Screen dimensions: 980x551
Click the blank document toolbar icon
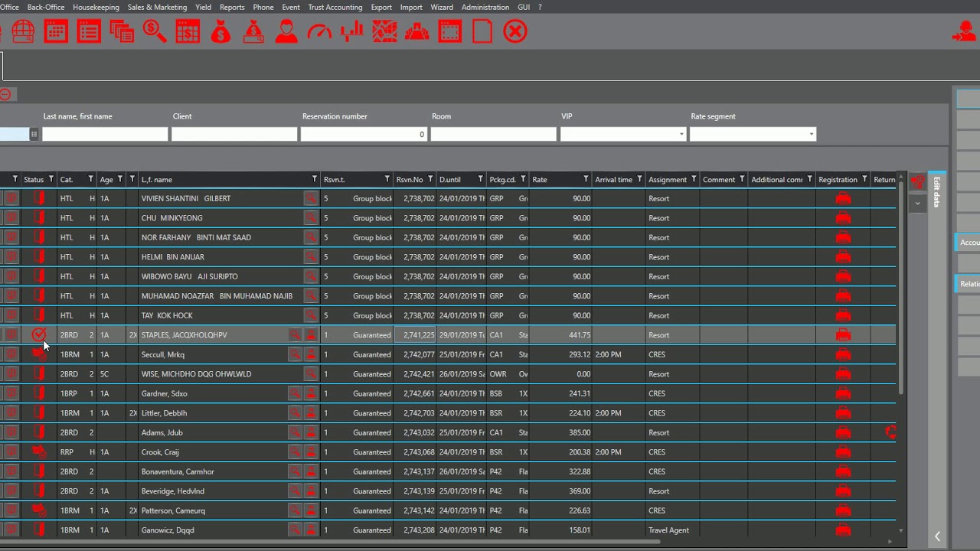[482, 31]
